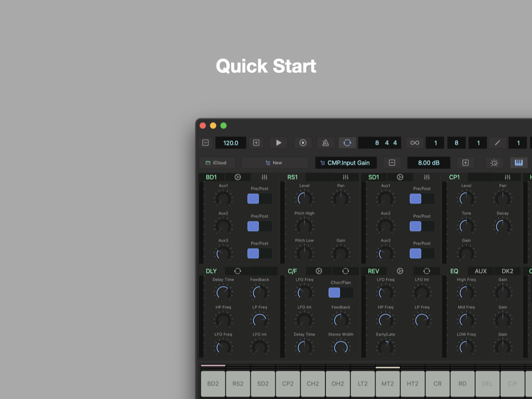Click the DLY Feedback knob
The width and height of the screenshot is (532, 399).
(260, 293)
